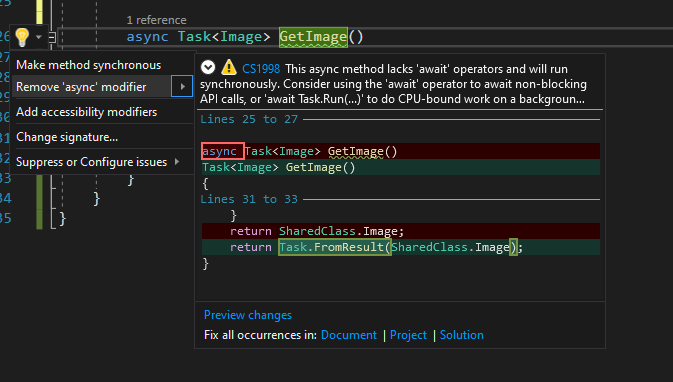The width and height of the screenshot is (673, 382).
Task: Click the boxed 'async' in removed diff line
Action: click(223, 151)
